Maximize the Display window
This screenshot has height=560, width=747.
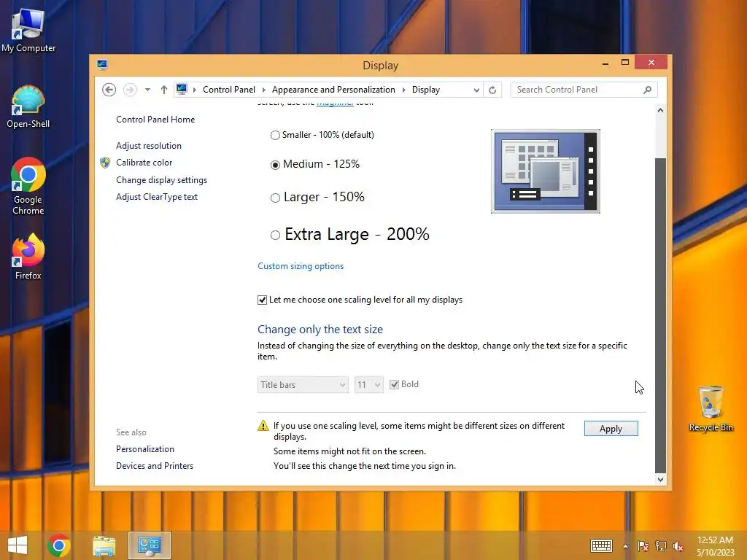coord(625,63)
